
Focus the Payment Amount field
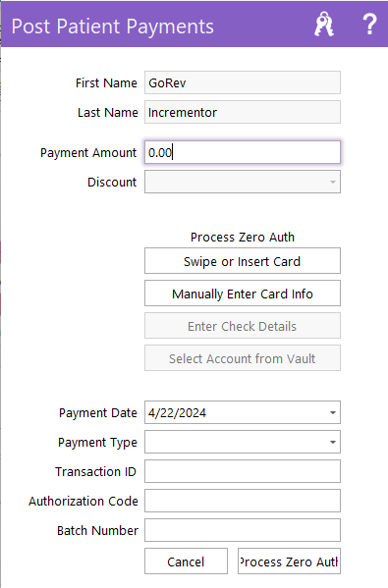pos(243,152)
